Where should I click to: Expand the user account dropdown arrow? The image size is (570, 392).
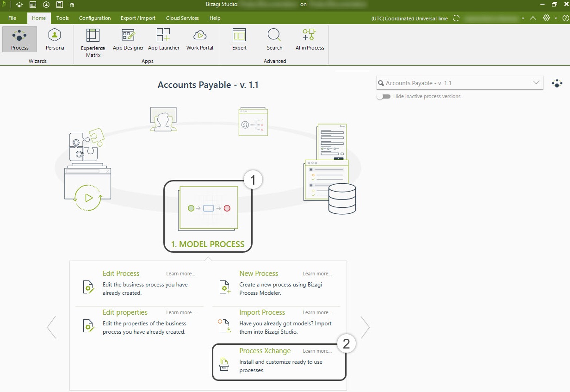tap(523, 18)
